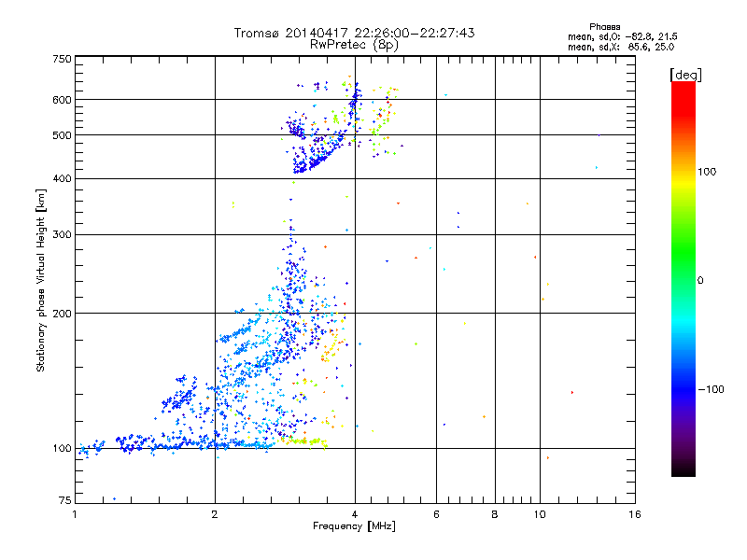Click the "500" height tick label
The width and height of the screenshot is (747, 560).
pyautogui.click(x=62, y=135)
